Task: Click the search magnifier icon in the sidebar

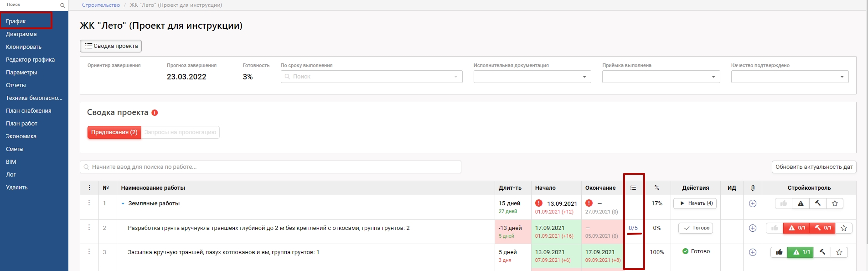Action: [x=62, y=5]
